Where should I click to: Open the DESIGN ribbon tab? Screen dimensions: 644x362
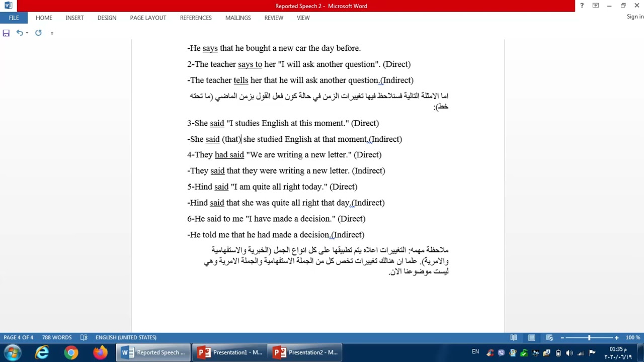[x=107, y=18]
